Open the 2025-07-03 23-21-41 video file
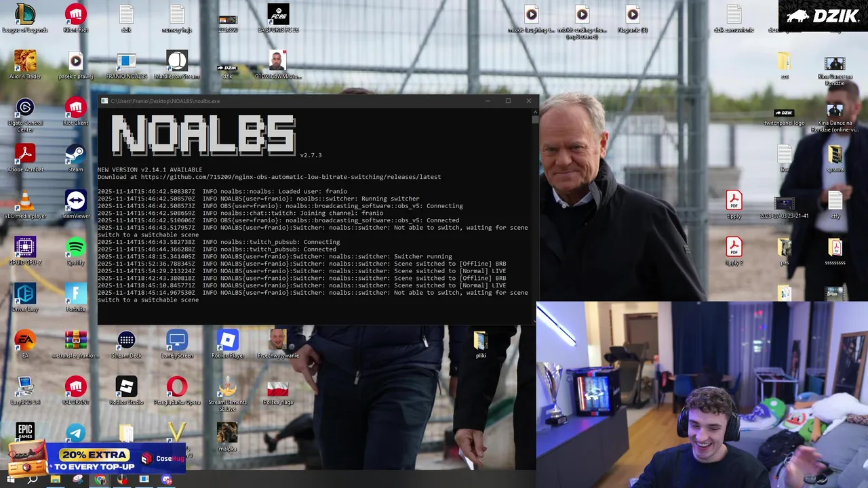 [x=785, y=207]
